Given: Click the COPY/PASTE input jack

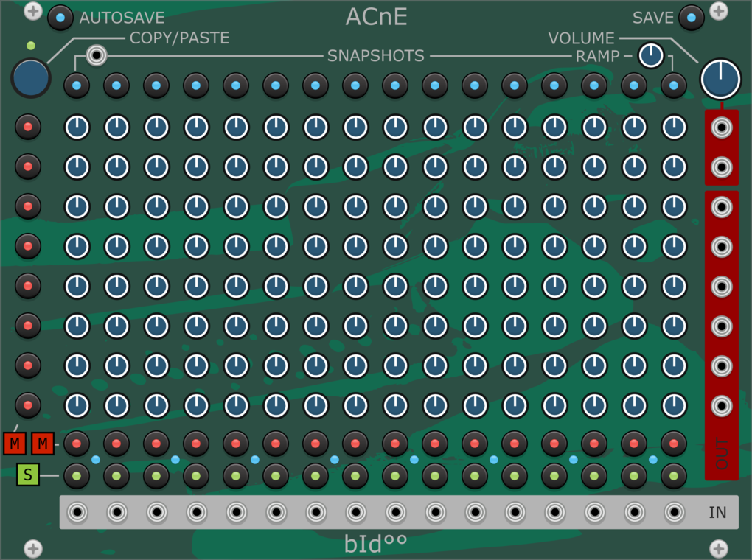Looking at the screenshot, I should pos(97,55).
